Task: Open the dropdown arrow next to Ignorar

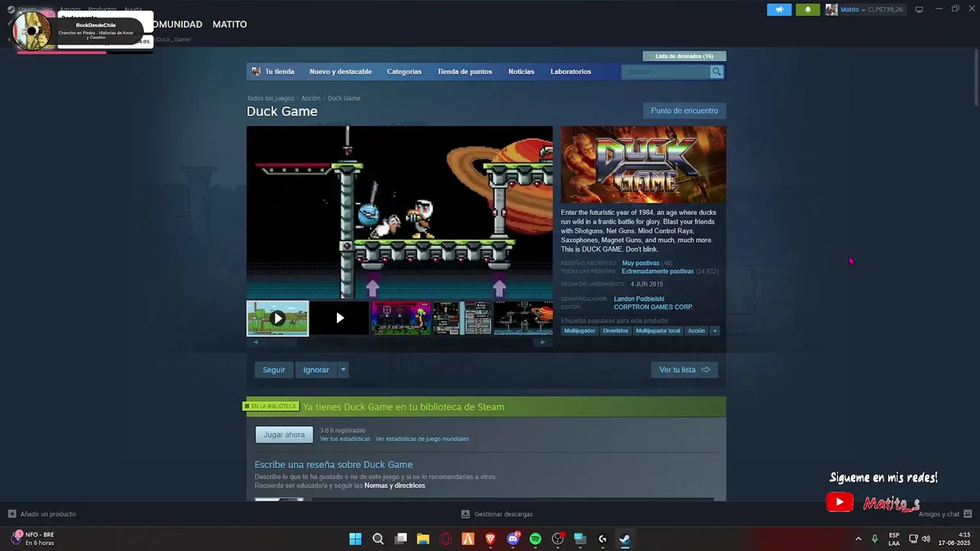Action: coord(343,370)
